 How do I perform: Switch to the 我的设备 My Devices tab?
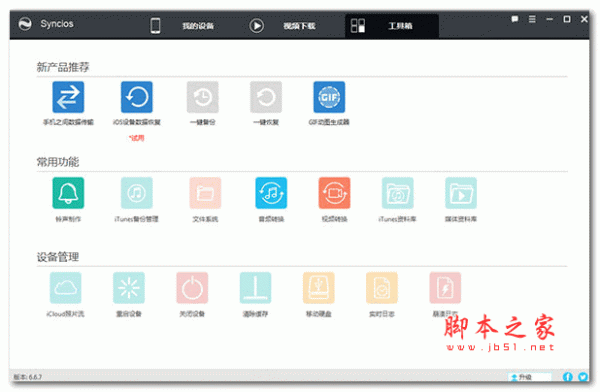[182, 26]
